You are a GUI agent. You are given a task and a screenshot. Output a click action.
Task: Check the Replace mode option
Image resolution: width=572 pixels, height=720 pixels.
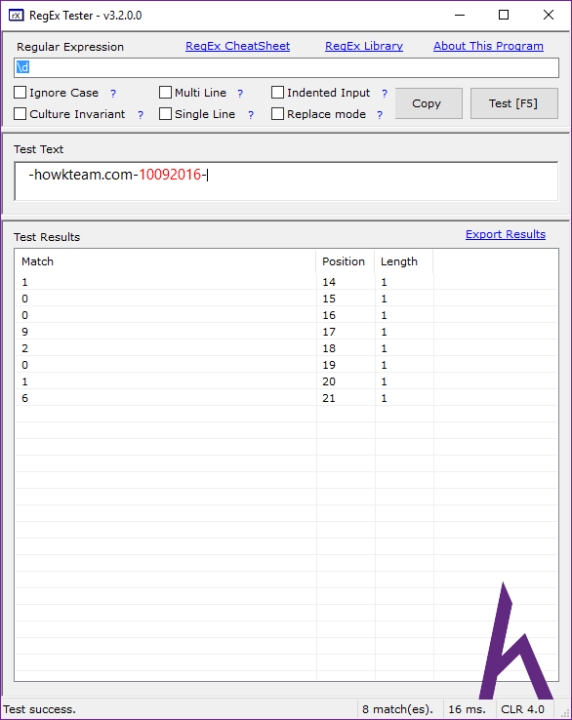point(277,114)
